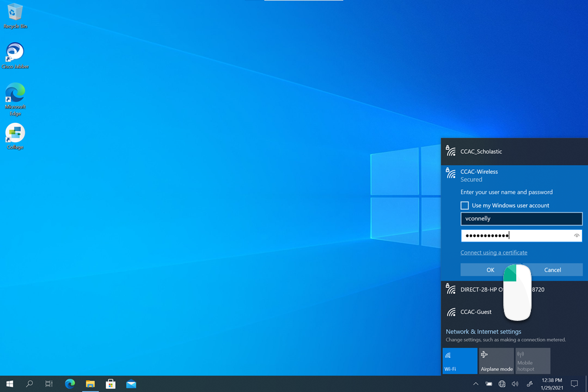Click the battery icon in the system tray
The width and height of the screenshot is (588, 392).
[489, 384]
